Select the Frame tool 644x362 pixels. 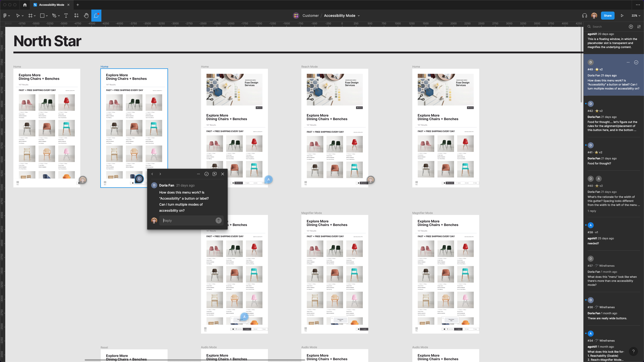coord(30,16)
